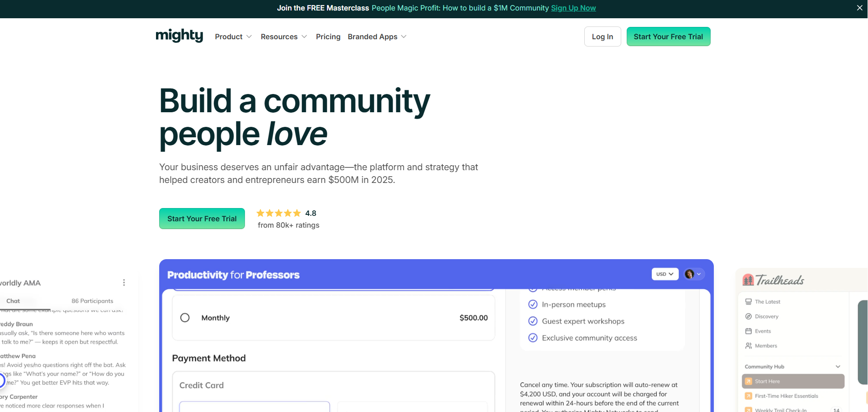The width and height of the screenshot is (868, 412).
Task: Select the Monthly plan radio button
Action: 185,318
